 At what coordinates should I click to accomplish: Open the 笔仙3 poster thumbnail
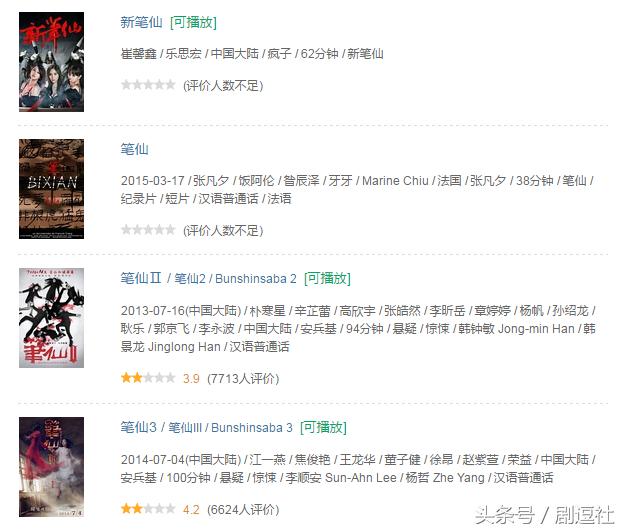click(x=52, y=467)
